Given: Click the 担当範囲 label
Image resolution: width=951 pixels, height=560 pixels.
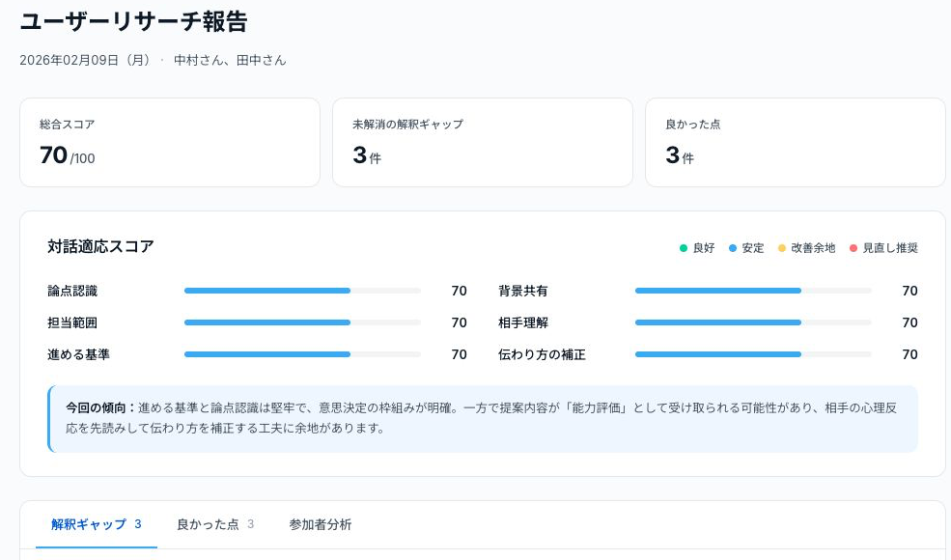Looking at the screenshot, I should pos(72,322).
